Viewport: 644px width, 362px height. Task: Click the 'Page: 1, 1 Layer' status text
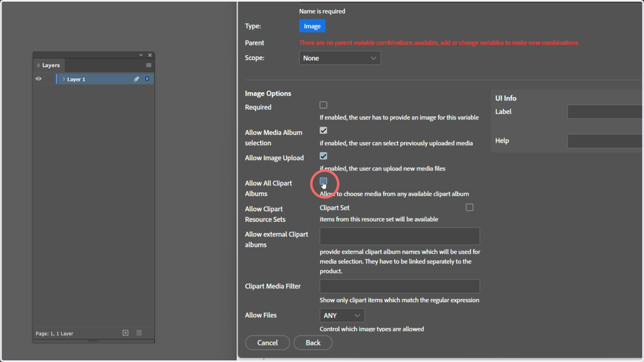tap(54, 334)
